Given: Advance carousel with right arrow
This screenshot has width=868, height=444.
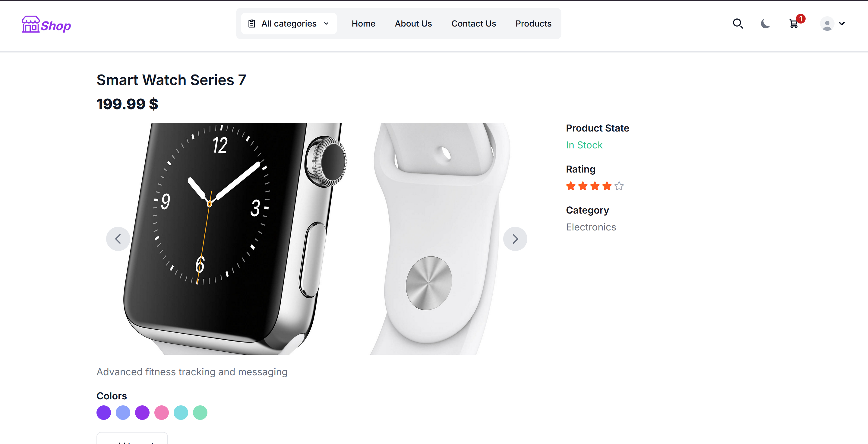Looking at the screenshot, I should pyautogui.click(x=515, y=239).
